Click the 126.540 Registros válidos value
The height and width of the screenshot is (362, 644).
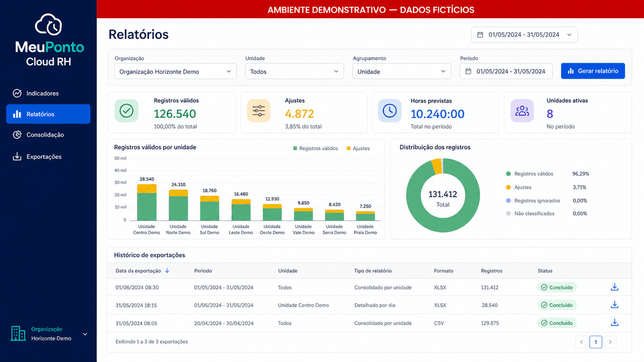click(x=175, y=114)
